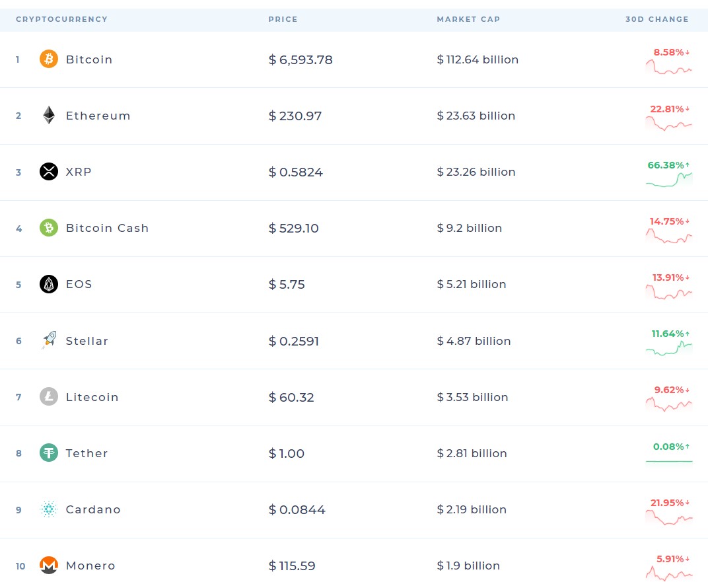This screenshot has height=588, width=708.
Task: Select the price $ 60.32
Action: [x=291, y=398]
